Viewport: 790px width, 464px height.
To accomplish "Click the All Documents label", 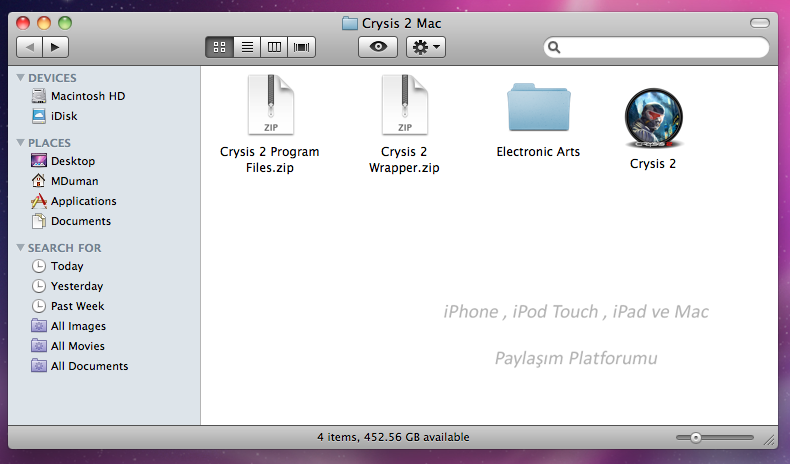I will point(90,366).
